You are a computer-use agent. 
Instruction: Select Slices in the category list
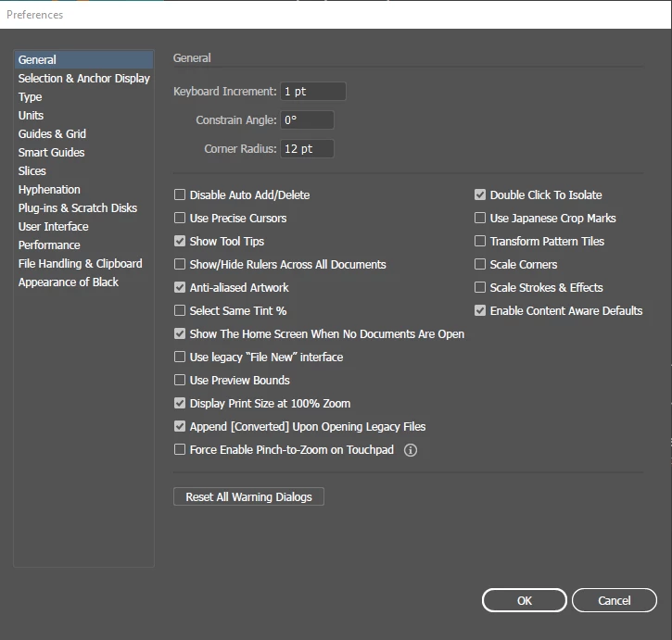point(84,171)
